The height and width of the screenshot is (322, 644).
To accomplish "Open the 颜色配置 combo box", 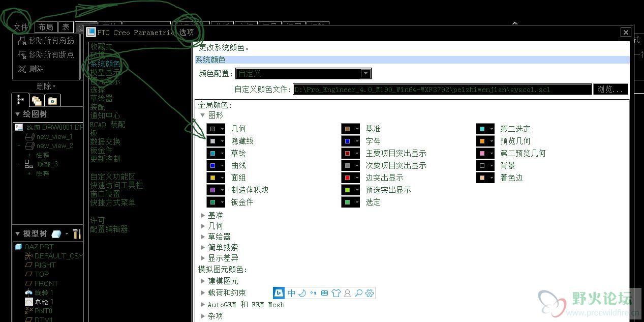I will 304,74.
